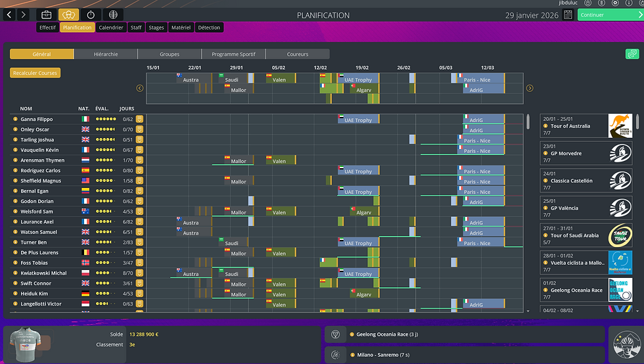Open the planner icon for Arensman Thymen
Screen dimensions: 644x364
139,160
